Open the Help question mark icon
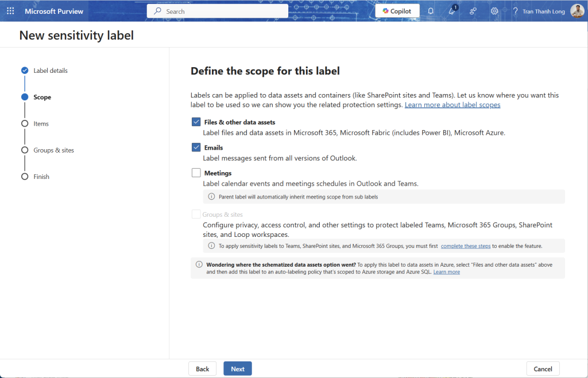Image resolution: width=588 pixels, height=378 pixels. pos(515,11)
